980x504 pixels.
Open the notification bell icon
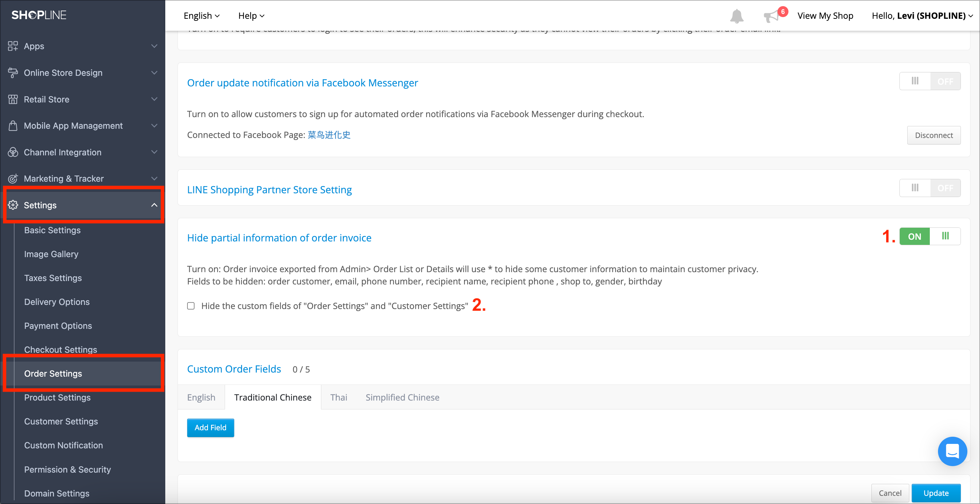click(737, 16)
